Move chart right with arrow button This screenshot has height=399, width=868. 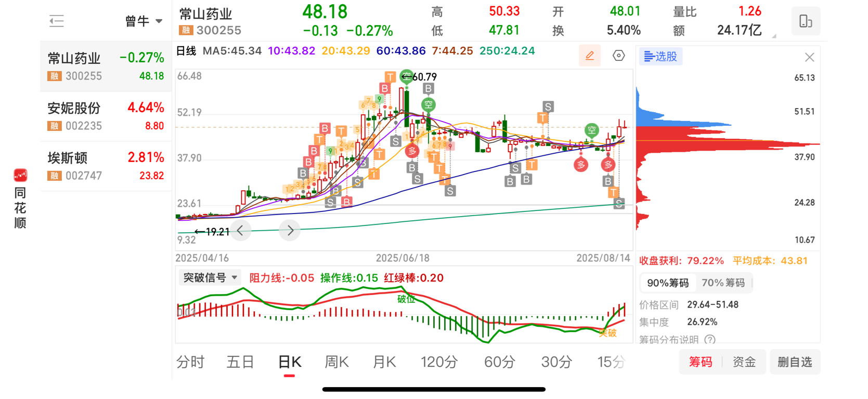pos(290,231)
